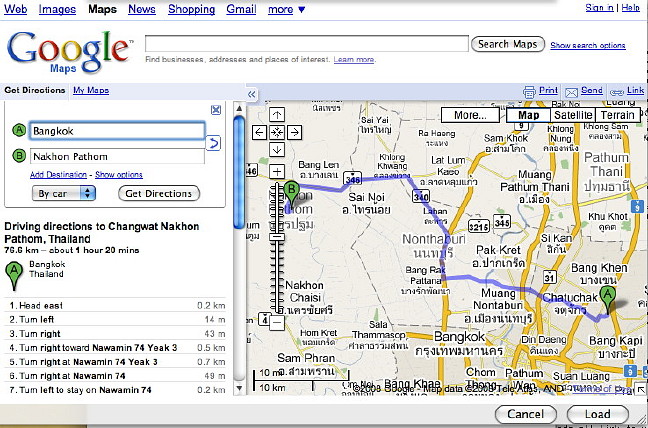The width and height of the screenshot is (648, 428).
Task: Switch to Satellite view
Action: point(573,115)
